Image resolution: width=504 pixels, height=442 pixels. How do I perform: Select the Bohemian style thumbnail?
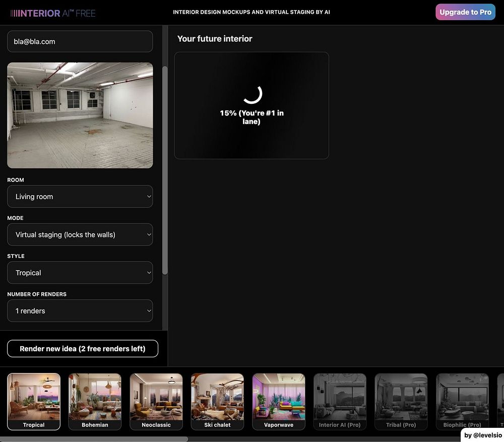pos(95,402)
